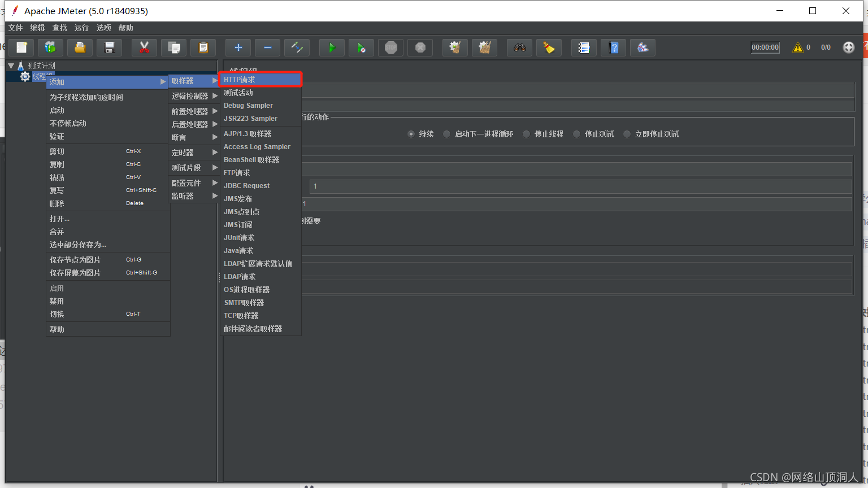Click the rightmost toolbar icon next to Help
The width and height of the screenshot is (868, 488).
tap(643, 48)
